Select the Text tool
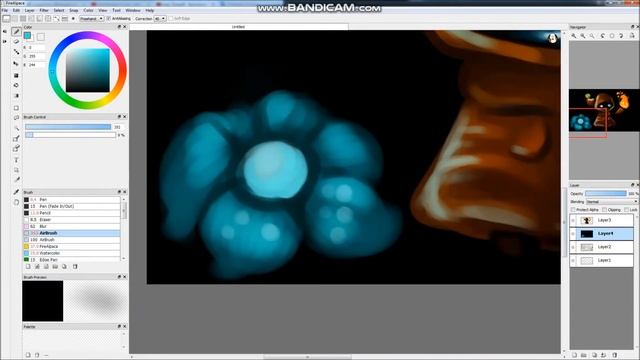The width and height of the screenshot is (640, 360). click(x=16, y=160)
